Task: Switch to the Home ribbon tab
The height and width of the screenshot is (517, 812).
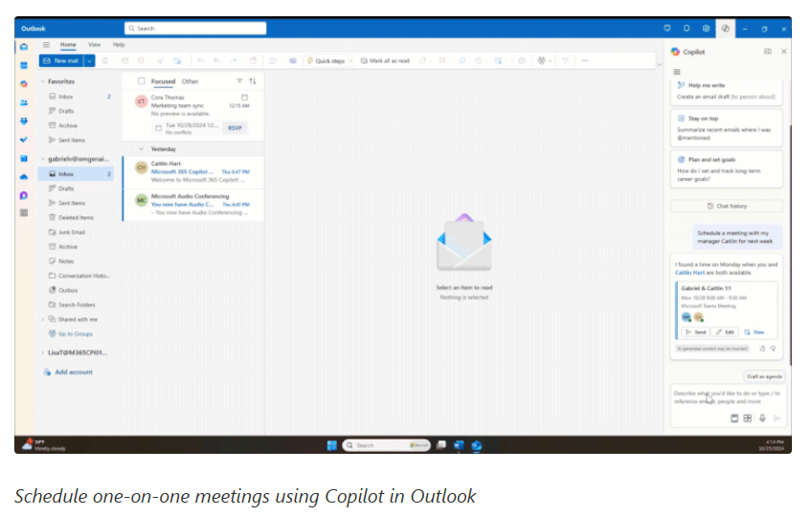Action: tap(68, 45)
